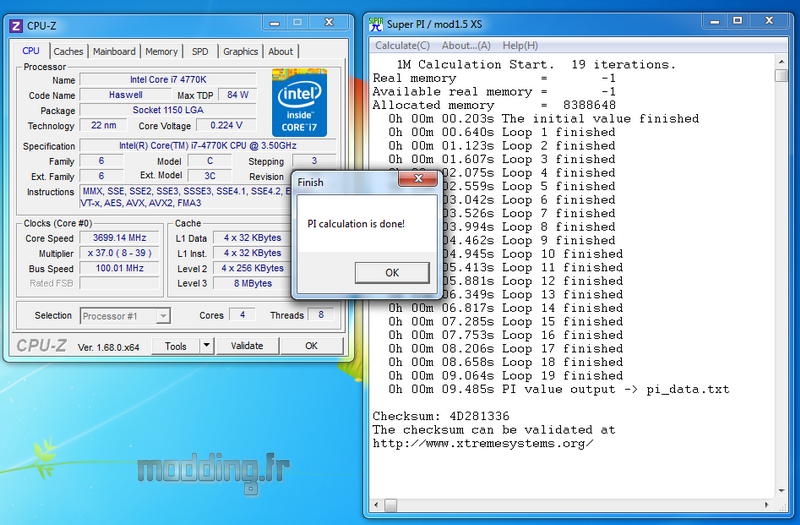
Task: Click the Package value 'Socket 1150 LGA'
Action: (x=168, y=110)
